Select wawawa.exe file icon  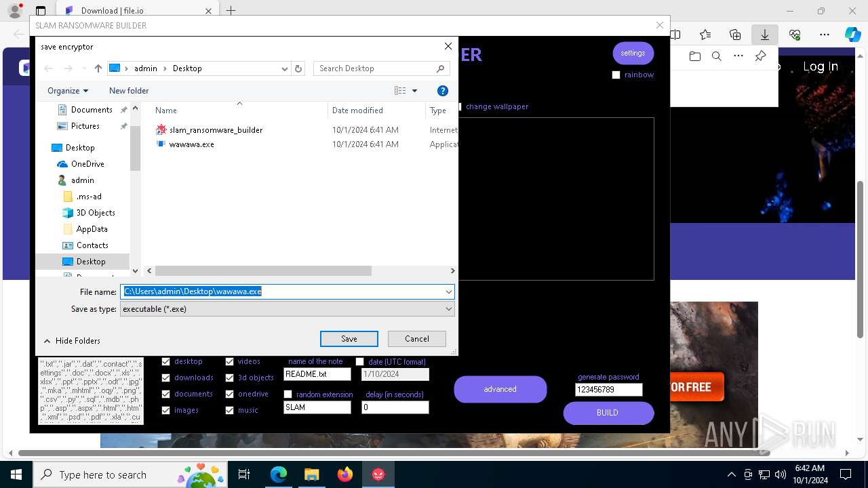point(161,144)
